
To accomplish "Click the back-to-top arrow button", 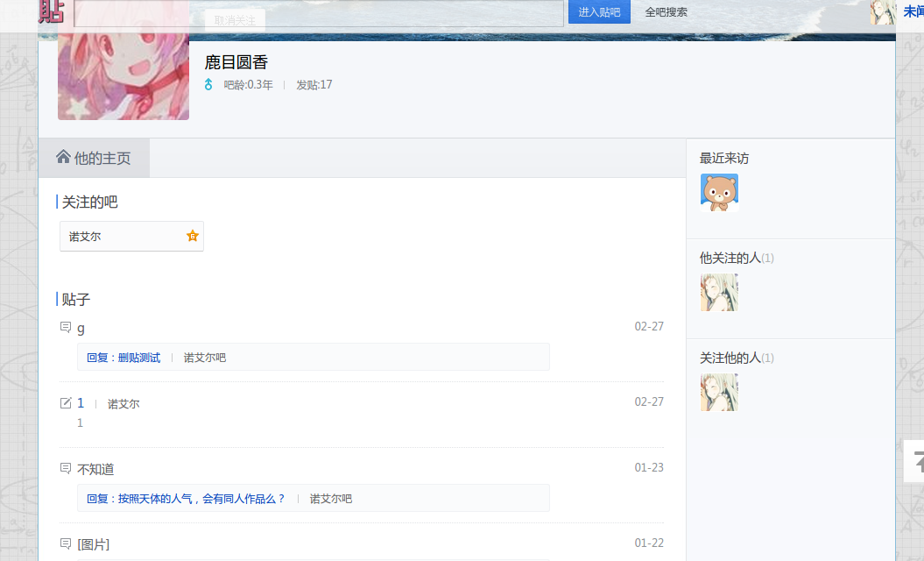I will (x=914, y=461).
